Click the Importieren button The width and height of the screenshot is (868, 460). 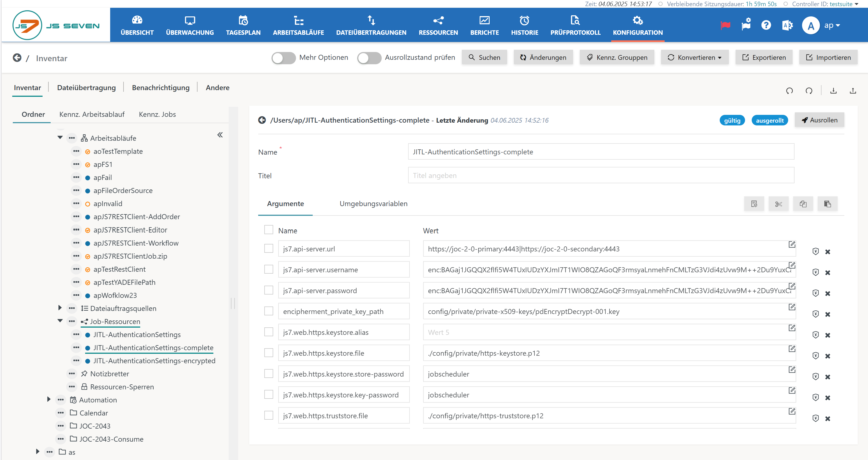pos(828,58)
